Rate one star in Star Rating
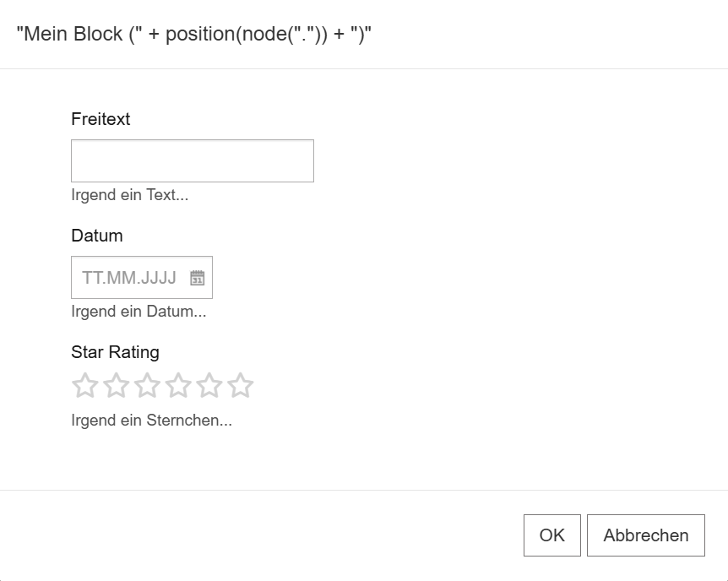 point(85,386)
